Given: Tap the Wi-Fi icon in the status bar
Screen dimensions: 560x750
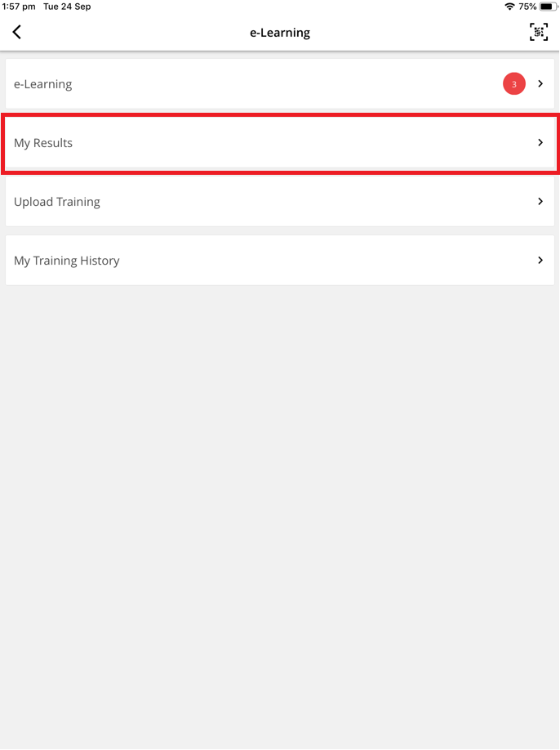Looking at the screenshot, I should 510,7.
